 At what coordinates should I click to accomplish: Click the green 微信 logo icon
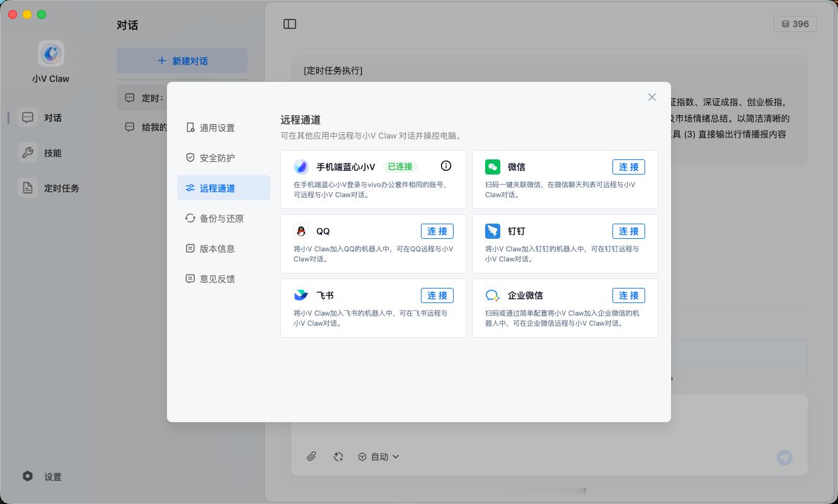click(x=493, y=167)
